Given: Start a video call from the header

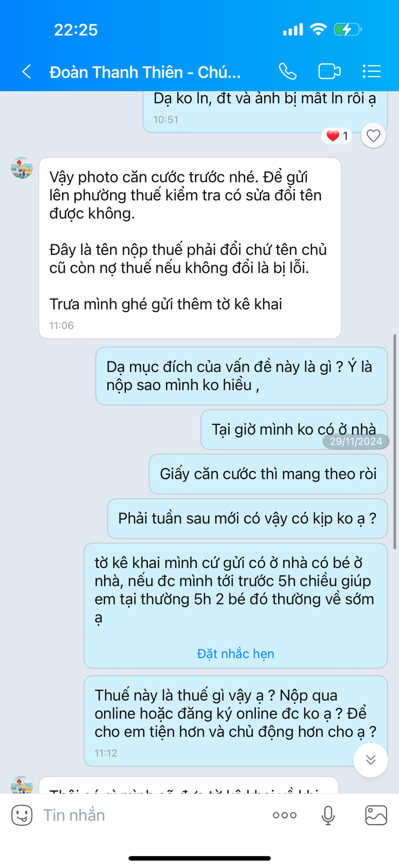Looking at the screenshot, I should [329, 71].
